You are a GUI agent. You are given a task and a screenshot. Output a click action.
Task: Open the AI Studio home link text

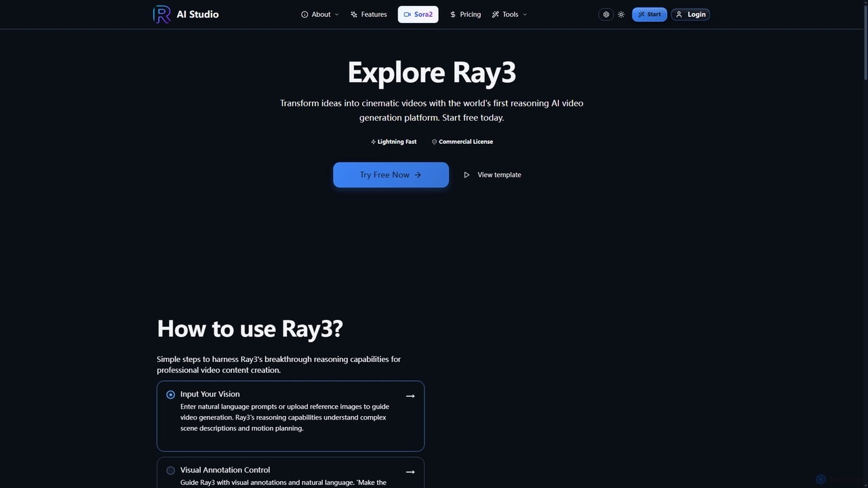coord(197,14)
